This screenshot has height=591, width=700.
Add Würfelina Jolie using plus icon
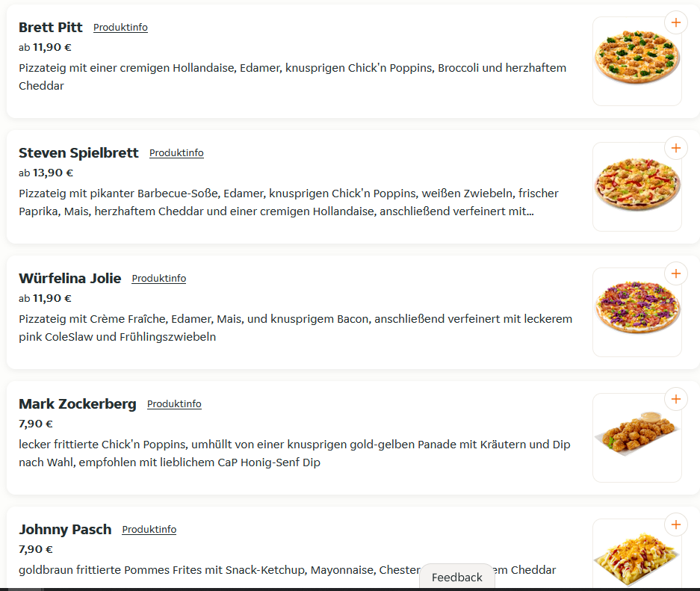click(x=676, y=273)
